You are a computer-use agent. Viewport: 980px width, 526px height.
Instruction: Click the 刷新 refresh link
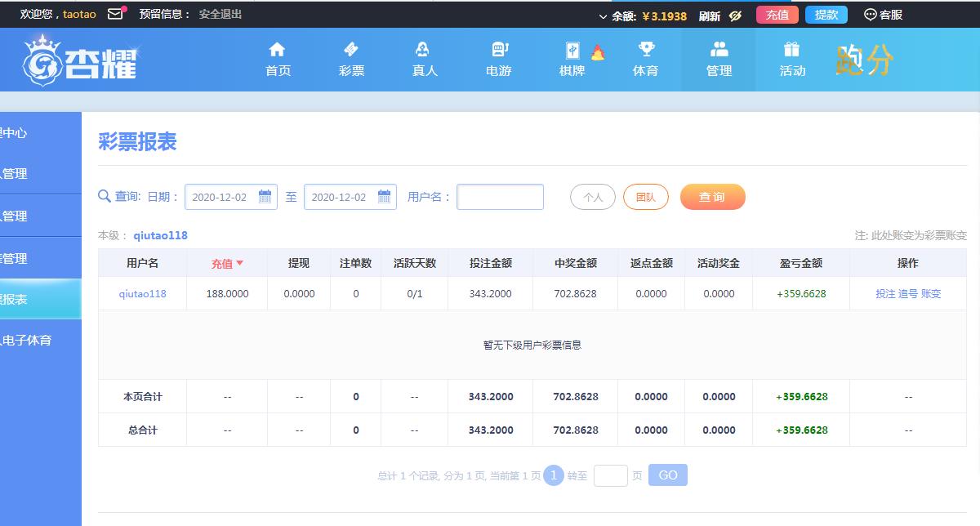(x=710, y=16)
